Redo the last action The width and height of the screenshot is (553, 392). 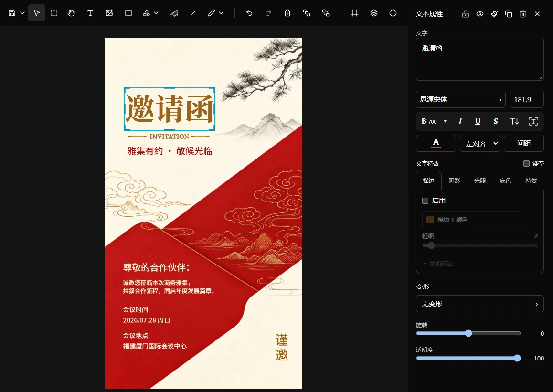268,13
